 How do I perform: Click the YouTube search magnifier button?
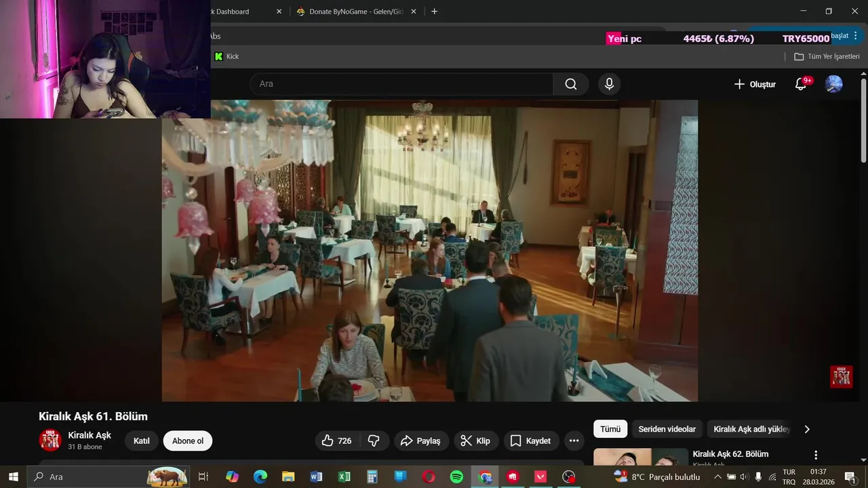(571, 84)
